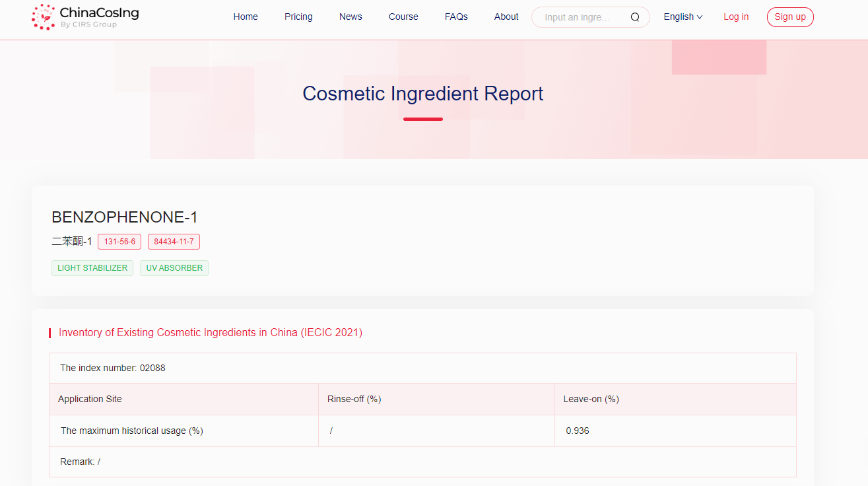
Task: Click the Log in link
Action: coord(736,17)
